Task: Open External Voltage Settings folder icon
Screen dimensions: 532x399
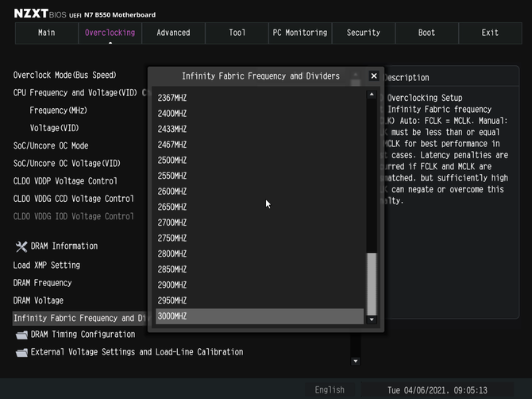Action: pos(21,353)
